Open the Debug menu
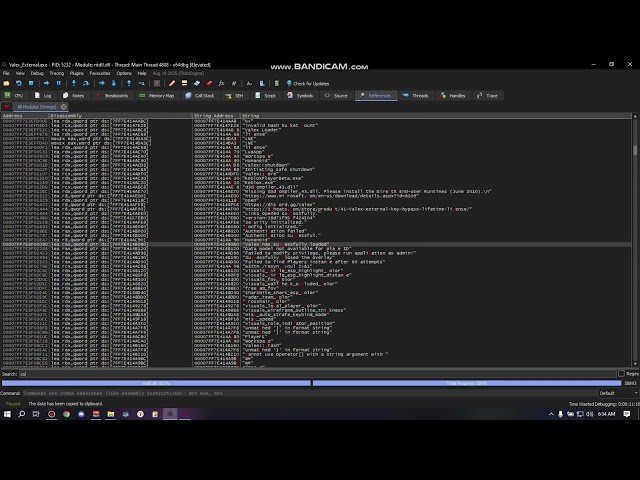The image size is (640, 480). (x=37, y=73)
